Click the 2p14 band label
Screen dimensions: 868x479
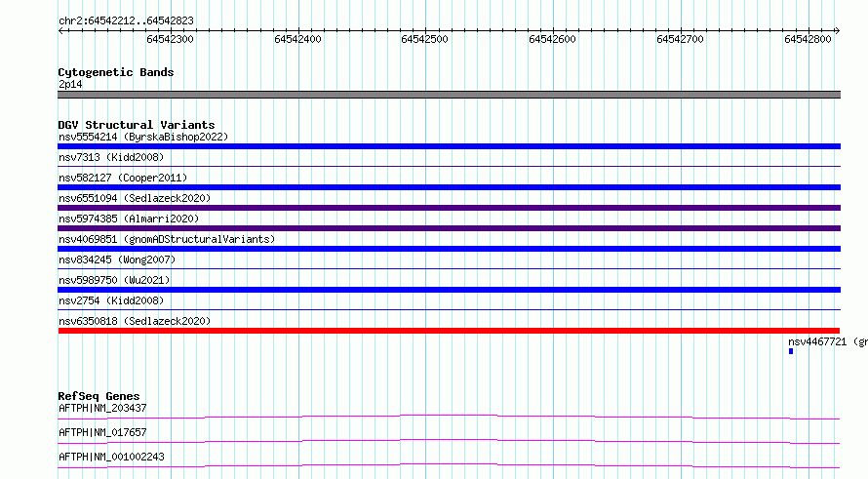70,84
